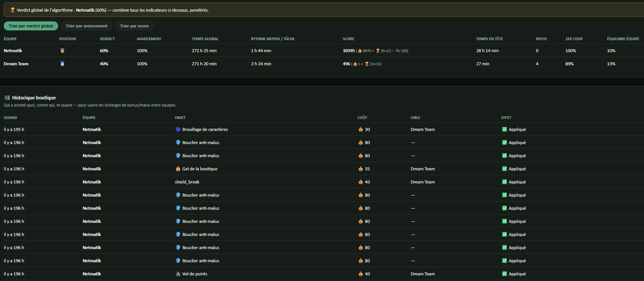644x281 pixels.
Task: Click the green check in the shield_break row
Action: [x=504, y=182]
